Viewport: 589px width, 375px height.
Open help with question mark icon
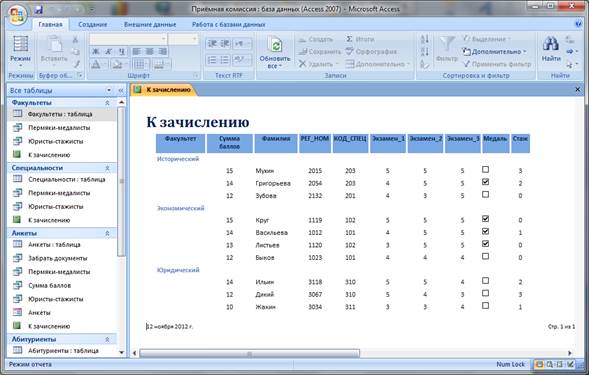coord(579,24)
